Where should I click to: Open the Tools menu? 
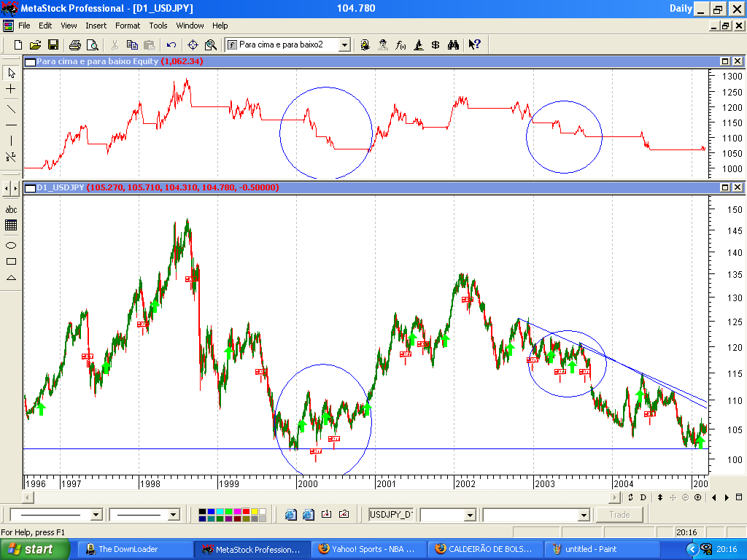[x=158, y=26]
